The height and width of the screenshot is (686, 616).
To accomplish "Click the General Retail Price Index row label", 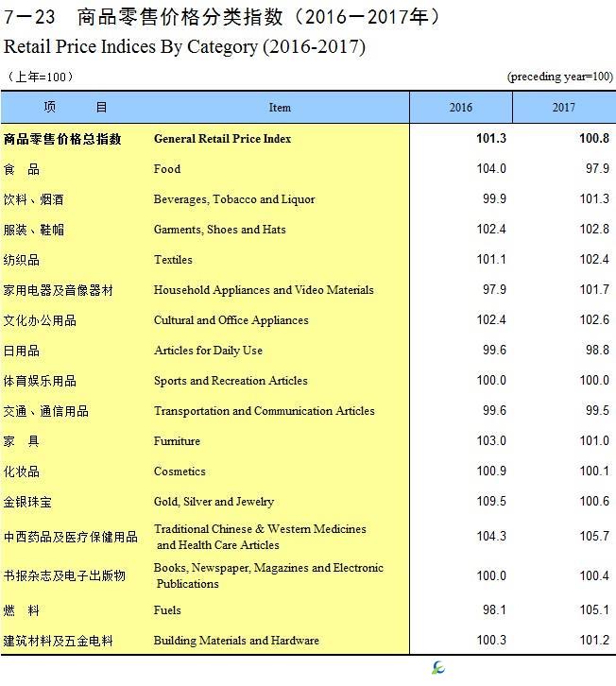I will coord(222,139).
